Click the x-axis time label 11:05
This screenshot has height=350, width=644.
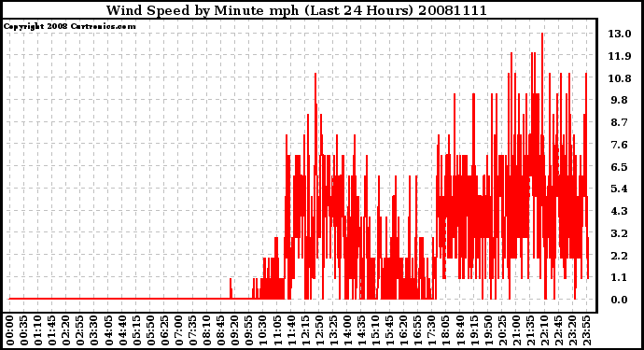pyautogui.click(x=276, y=330)
